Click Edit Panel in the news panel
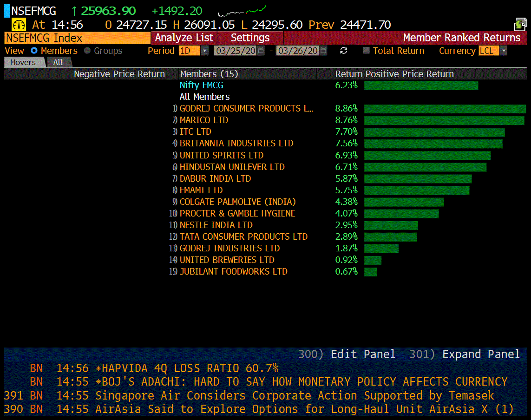 point(363,354)
